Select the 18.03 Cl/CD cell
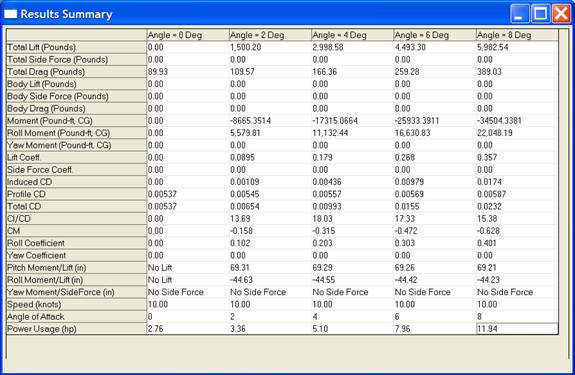 click(x=352, y=219)
